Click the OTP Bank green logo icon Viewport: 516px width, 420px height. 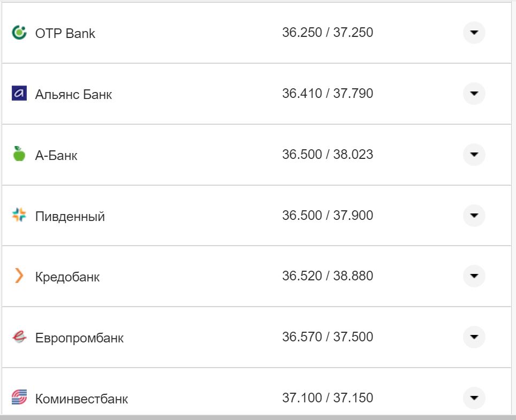pos(19,33)
